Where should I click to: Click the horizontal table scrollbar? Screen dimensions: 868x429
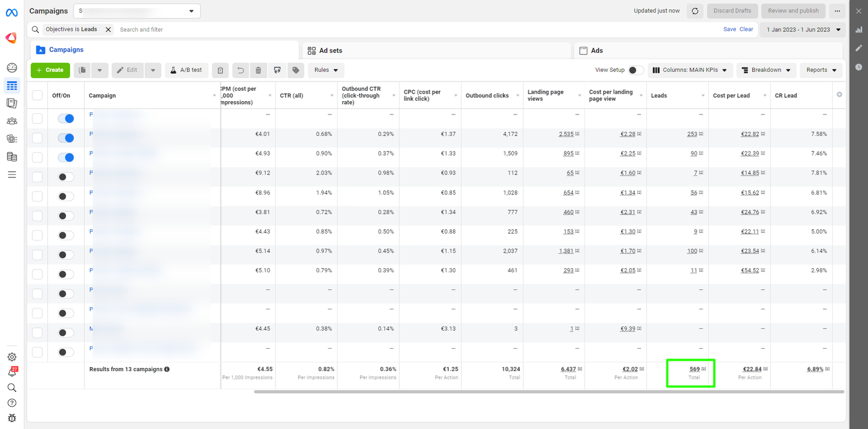point(549,392)
